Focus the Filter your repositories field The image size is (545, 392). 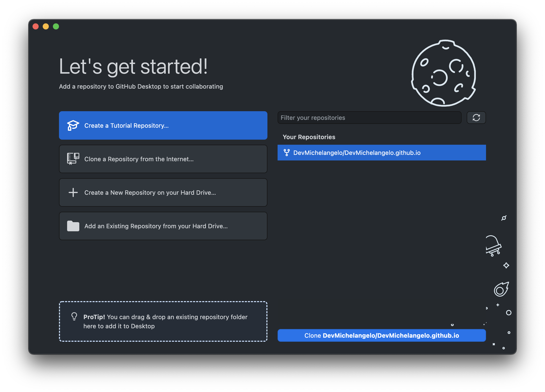[x=369, y=118]
